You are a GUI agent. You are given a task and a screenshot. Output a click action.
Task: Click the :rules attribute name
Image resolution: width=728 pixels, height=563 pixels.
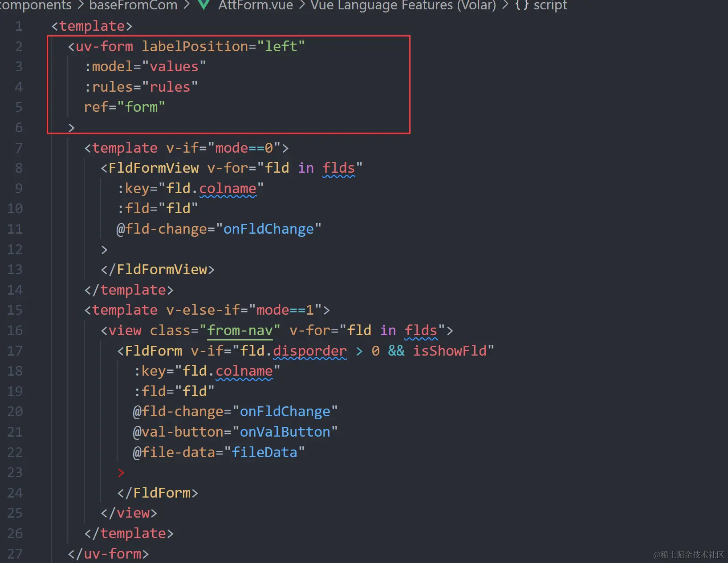coord(108,87)
